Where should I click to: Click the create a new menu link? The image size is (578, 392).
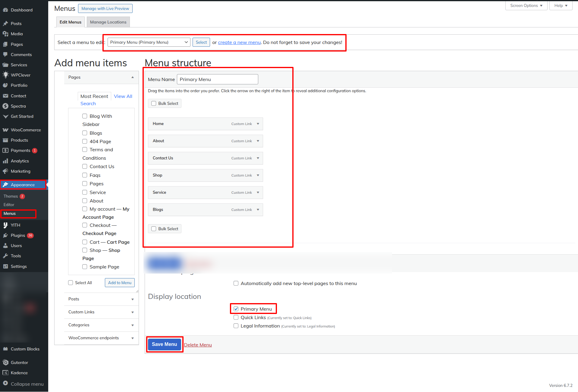(x=239, y=42)
